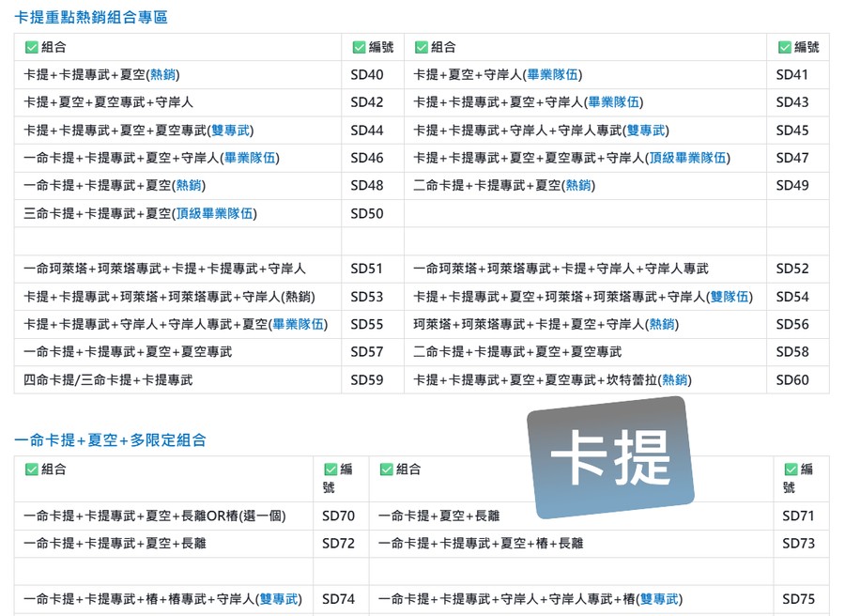This screenshot has height=616, width=845.
Task: Click the 頂級畢業隊伍 link in the SD47 row
Action: (687, 158)
